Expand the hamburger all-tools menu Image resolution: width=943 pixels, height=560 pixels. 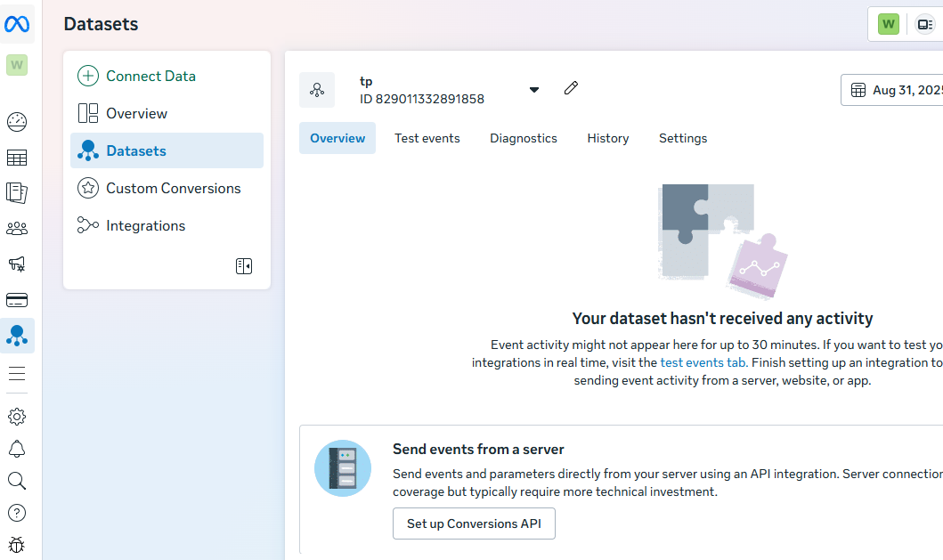(17, 374)
